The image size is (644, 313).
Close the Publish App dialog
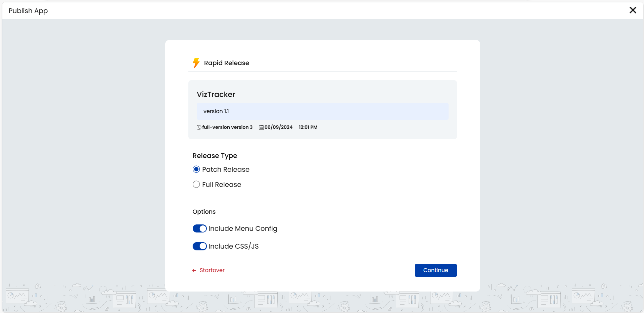pos(633,10)
